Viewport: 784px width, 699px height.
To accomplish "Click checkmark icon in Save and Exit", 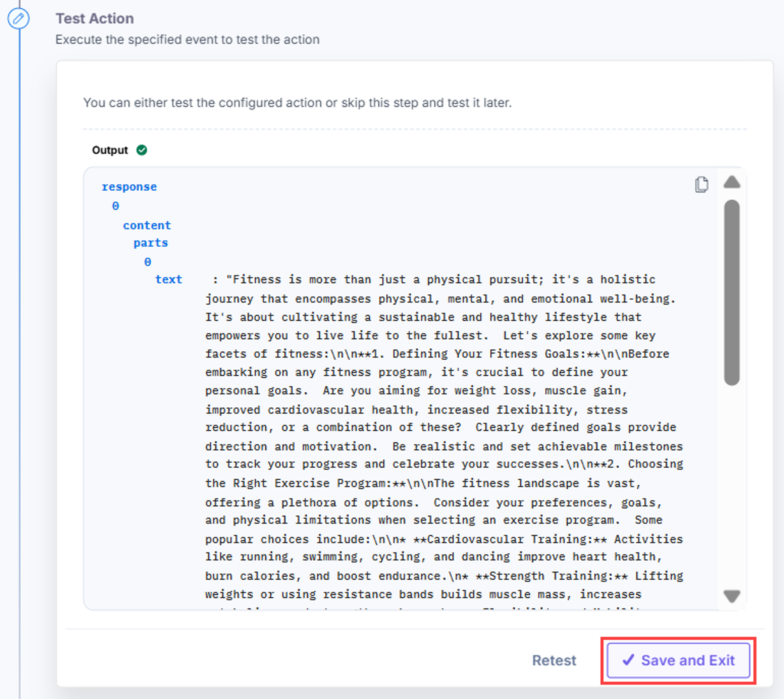I will point(628,660).
